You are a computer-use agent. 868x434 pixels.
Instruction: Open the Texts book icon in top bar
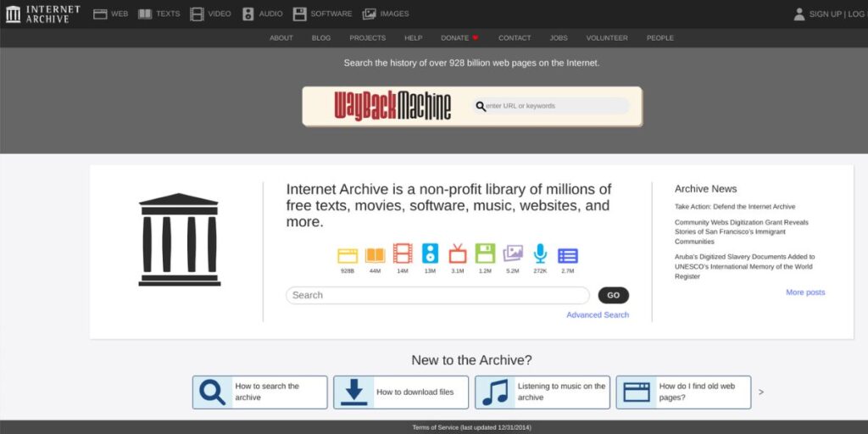(145, 14)
